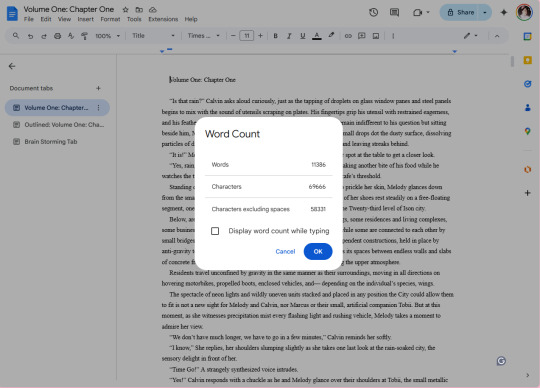
Task: Toggle italic formatting
Action: (x=289, y=36)
